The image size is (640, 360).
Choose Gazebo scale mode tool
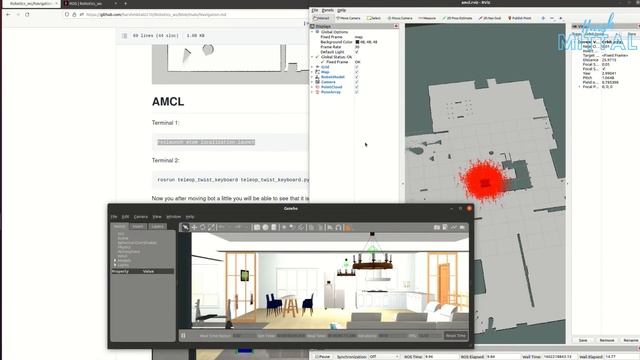(211, 227)
